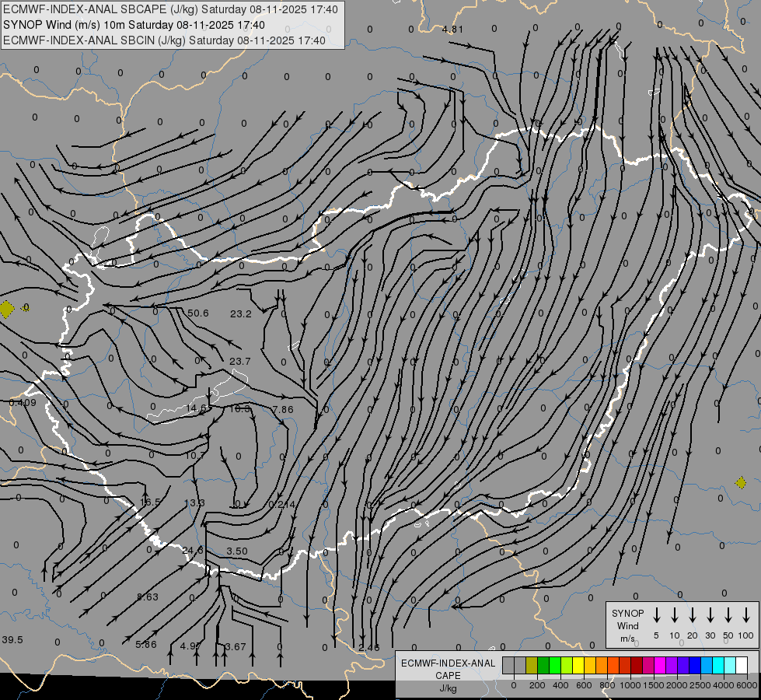761x700 pixels.
Task: Click the 10.7 CAPE value on map
Action: (196, 456)
